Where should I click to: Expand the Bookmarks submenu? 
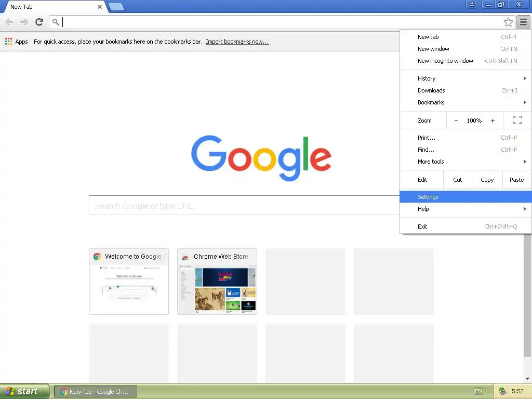coord(465,102)
